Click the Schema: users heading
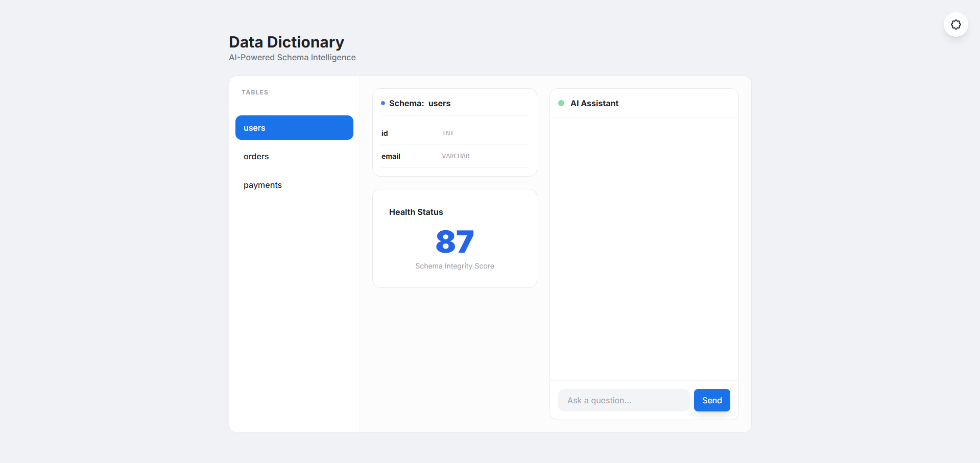Screen dimensions: 980x463 click(419, 103)
